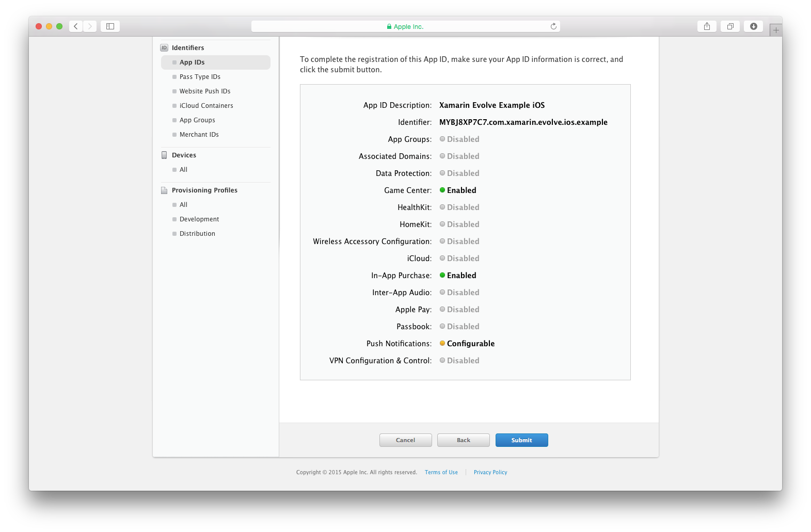Click the Provisioning Profiles section header

point(204,190)
